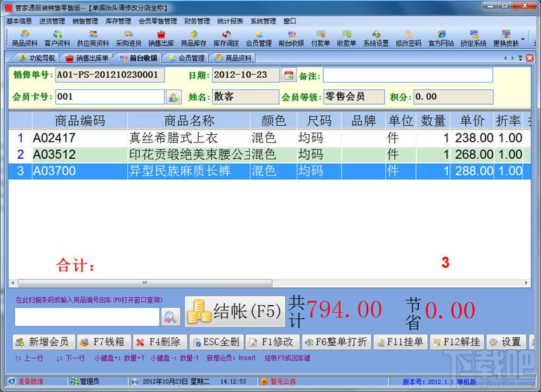
Task: Expand the toolbar overflow arrow
Action: (523, 39)
